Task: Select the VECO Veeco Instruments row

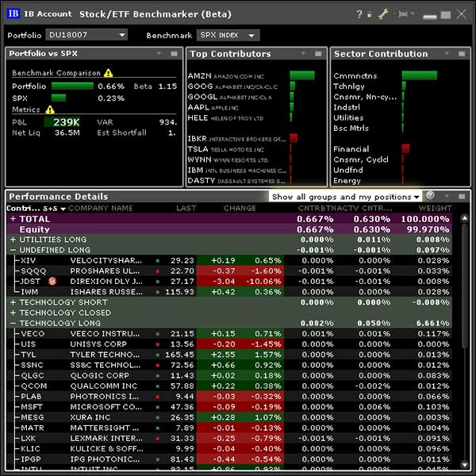Action: 229,334
